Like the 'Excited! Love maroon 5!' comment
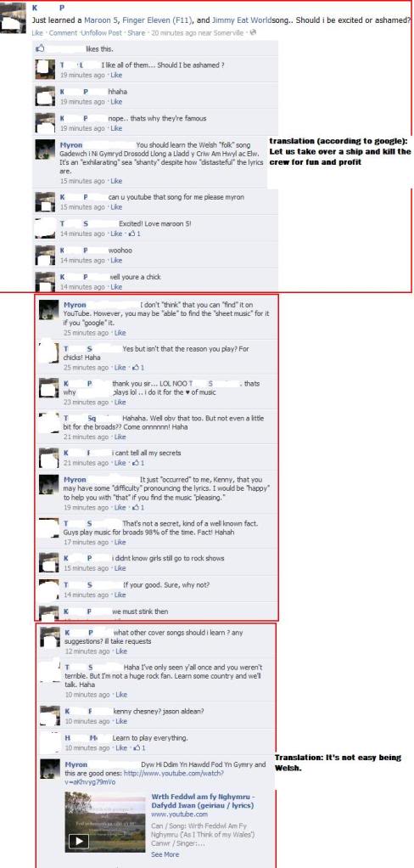This screenshot has height=868, width=414. coord(115,234)
